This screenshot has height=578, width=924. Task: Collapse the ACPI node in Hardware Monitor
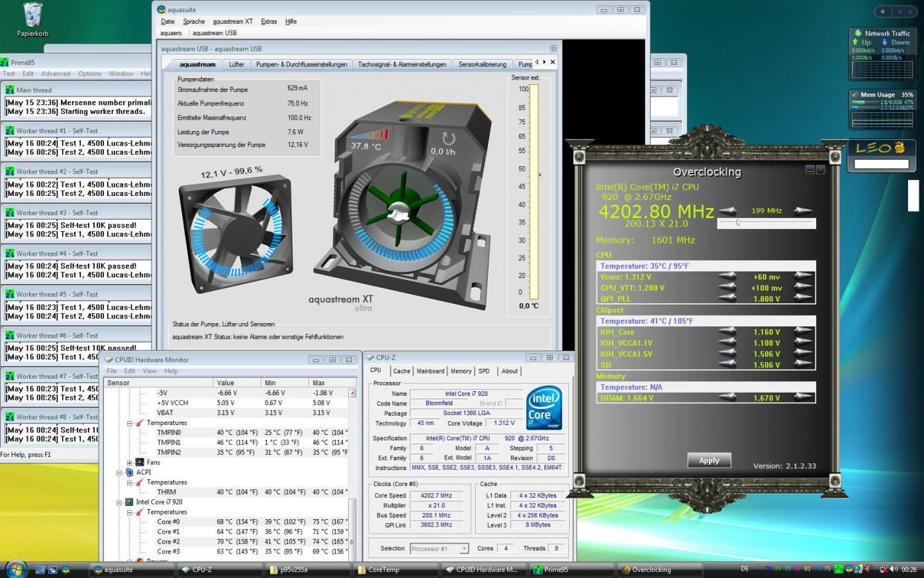click(120, 473)
